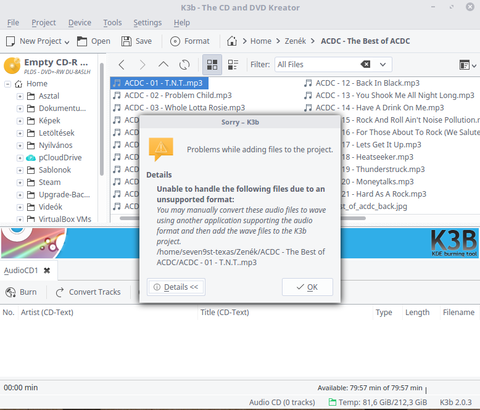Select ACDC - 14 - Have A Drink On Me.mp3
Image resolution: width=480 pixels, height=410 pixels.
(374, 108)
